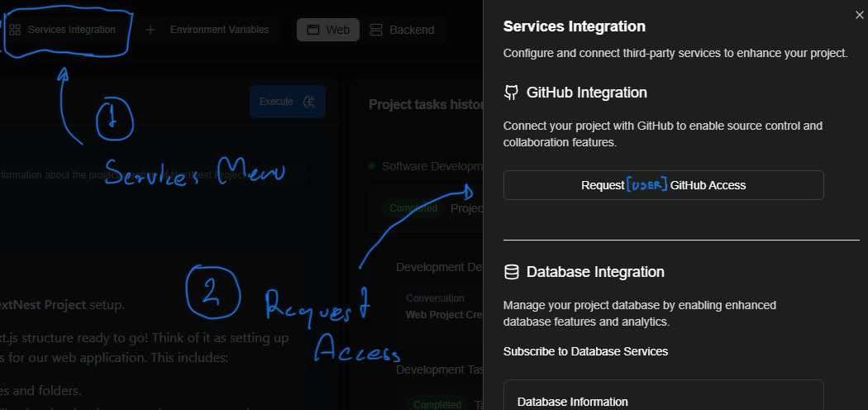868x410 pixels.
Task: Select the Conversation label text
Action: 435,298
